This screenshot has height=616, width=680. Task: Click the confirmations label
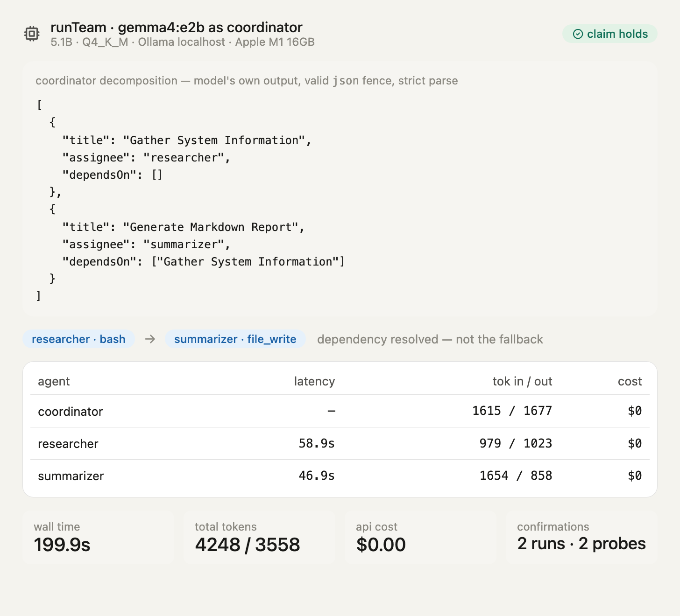coord(553,527)
